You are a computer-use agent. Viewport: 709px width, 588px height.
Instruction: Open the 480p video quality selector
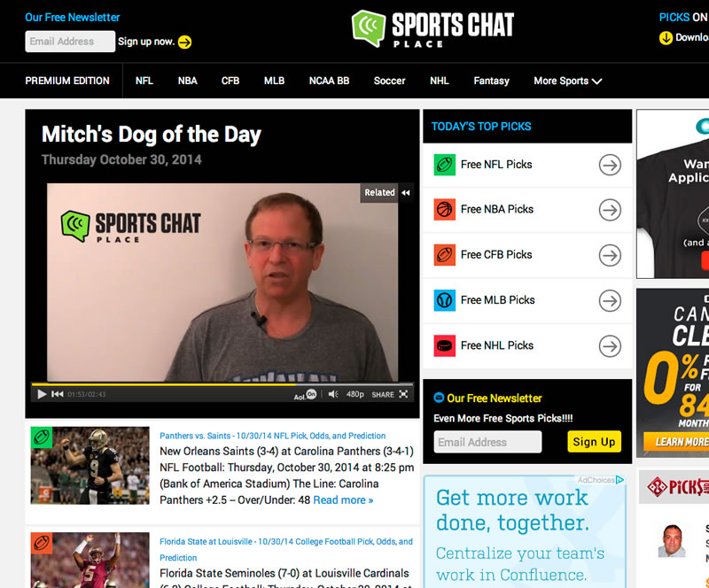click(355, 394)
